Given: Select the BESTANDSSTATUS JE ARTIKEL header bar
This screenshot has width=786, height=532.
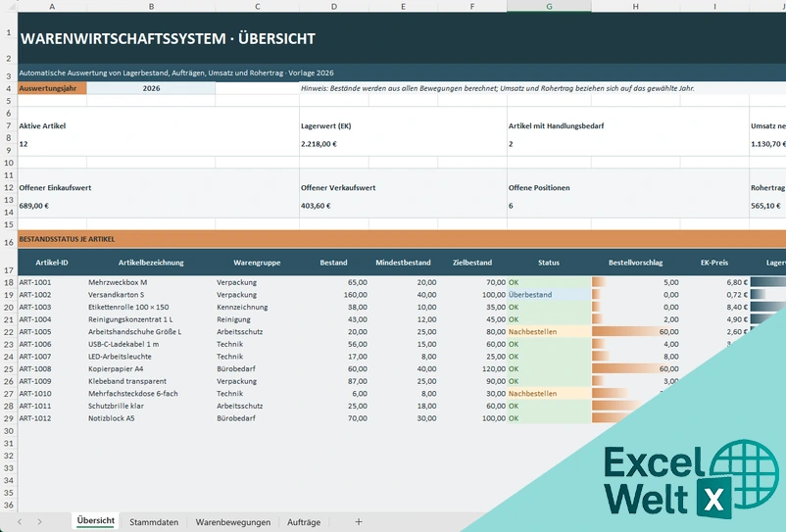Looking at the screenshot, I should (x=402, y=239).
